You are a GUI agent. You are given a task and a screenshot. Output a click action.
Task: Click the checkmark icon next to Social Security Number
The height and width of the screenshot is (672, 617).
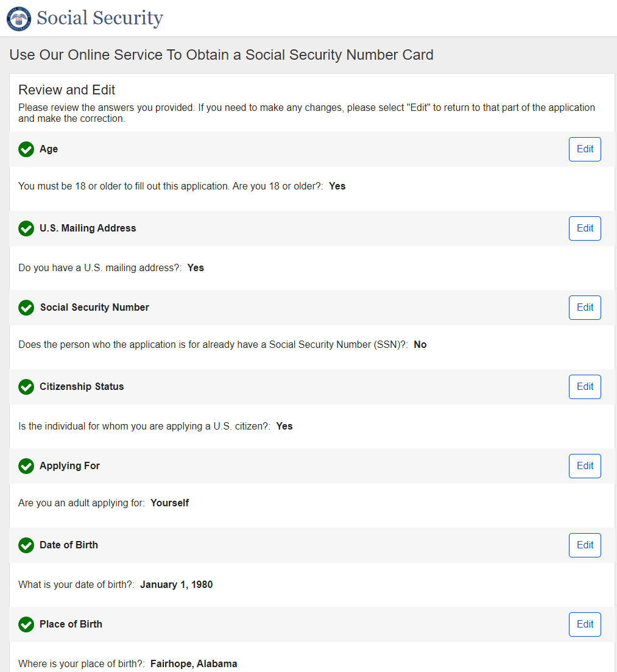coord(26,308)
